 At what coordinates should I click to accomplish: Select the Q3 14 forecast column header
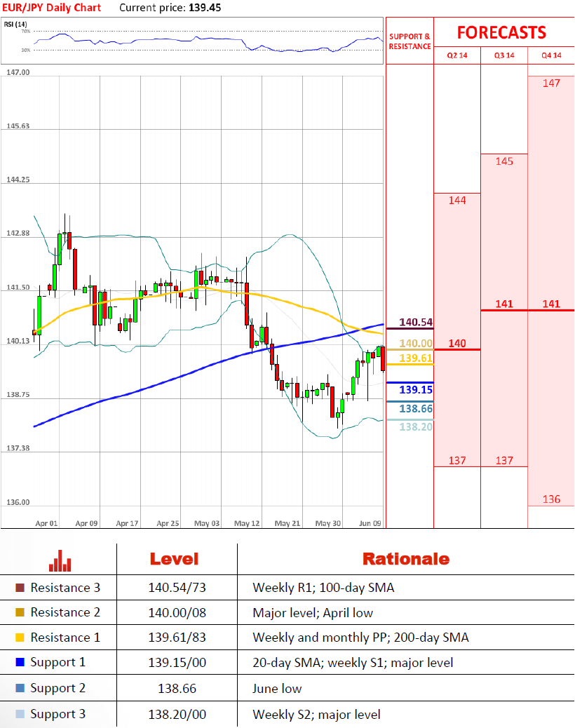click(x=504, y=55)
